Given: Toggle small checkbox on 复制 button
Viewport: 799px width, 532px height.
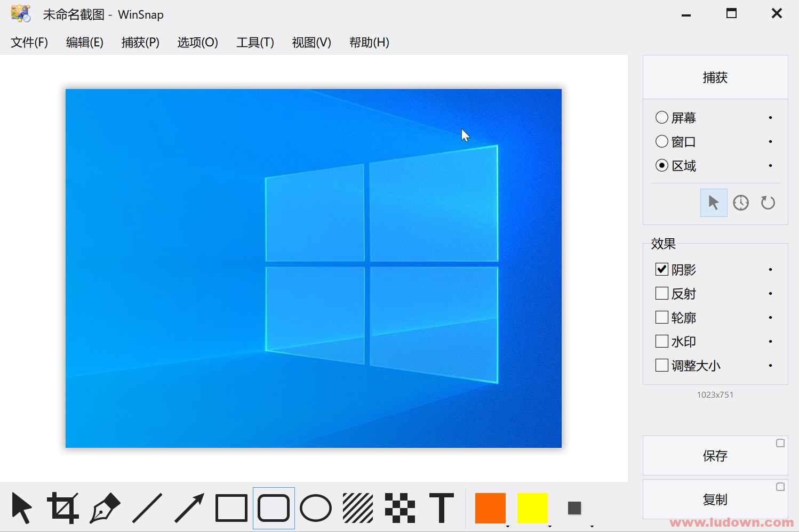Looking at the screenshot, I should coord(780,487).
